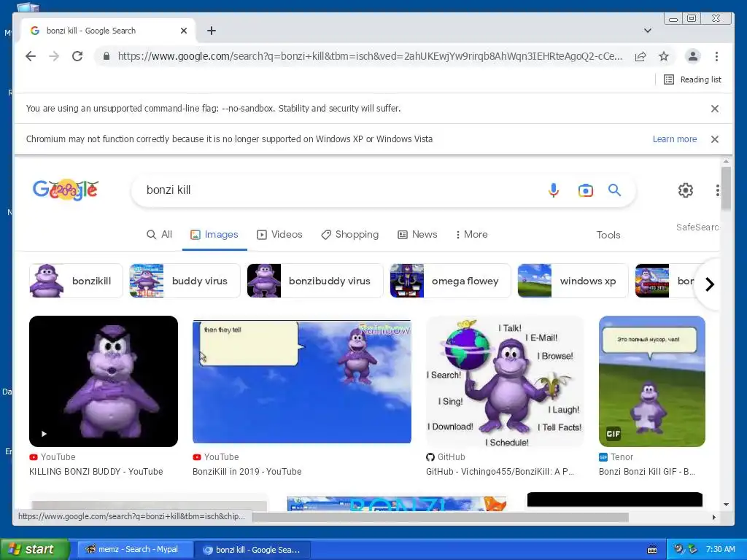Open the Reading list panel

click(692, 79)
